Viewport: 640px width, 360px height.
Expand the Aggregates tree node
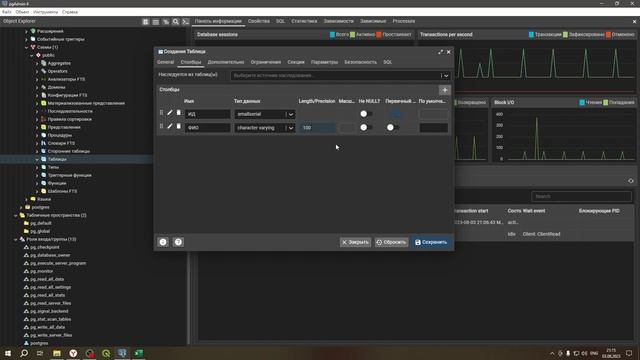[37, 63]
